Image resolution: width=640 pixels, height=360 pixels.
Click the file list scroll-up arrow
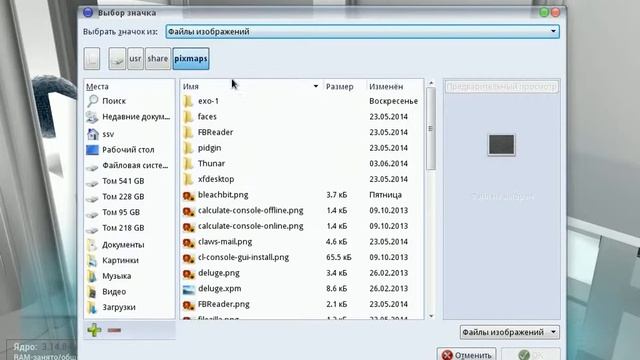tap(431, 83)
